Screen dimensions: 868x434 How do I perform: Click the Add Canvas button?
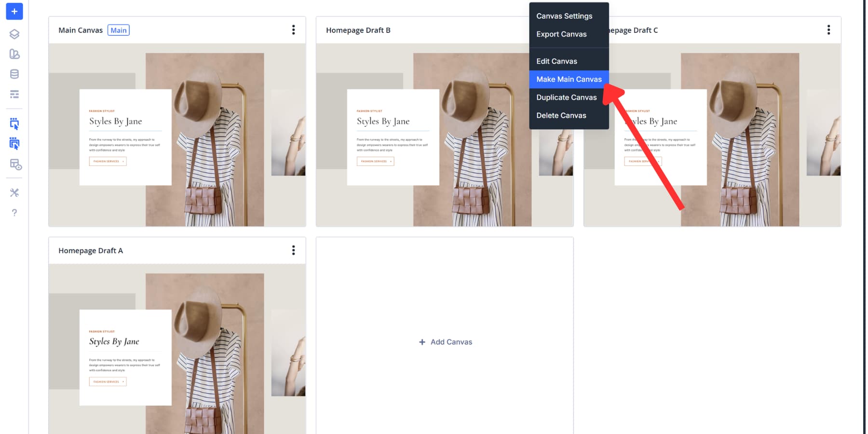pos(444,342)
